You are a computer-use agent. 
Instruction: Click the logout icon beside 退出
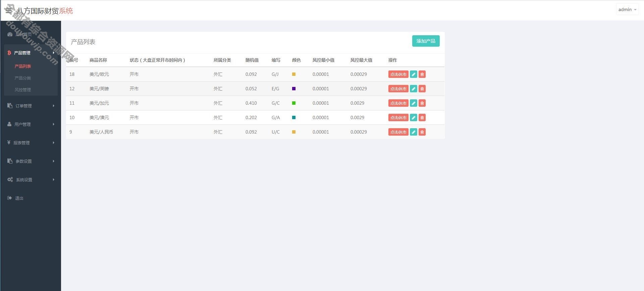[x=9, y=198]
